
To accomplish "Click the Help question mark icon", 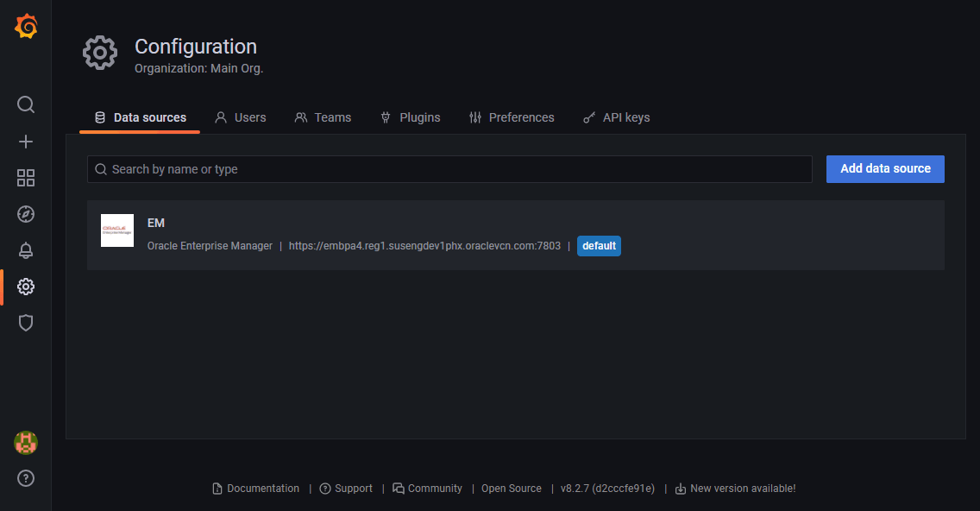I will click(25, 477).
